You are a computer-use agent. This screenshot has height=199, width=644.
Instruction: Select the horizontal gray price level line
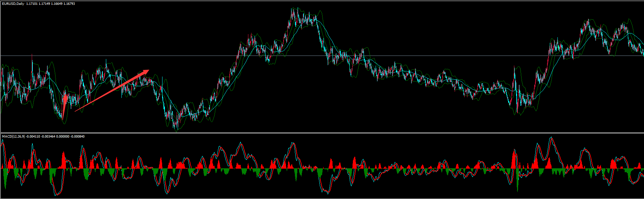(414, 56)
